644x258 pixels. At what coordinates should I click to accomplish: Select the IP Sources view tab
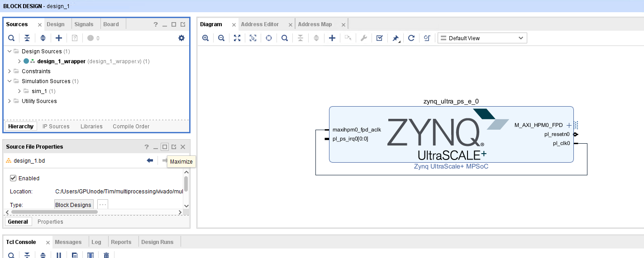(x=56, y=127)
